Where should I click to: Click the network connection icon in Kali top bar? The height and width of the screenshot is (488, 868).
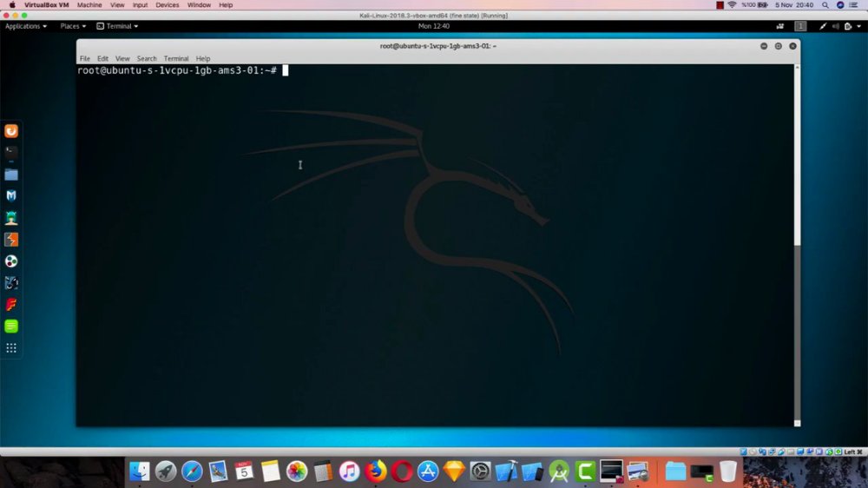[x=823, y=26]
